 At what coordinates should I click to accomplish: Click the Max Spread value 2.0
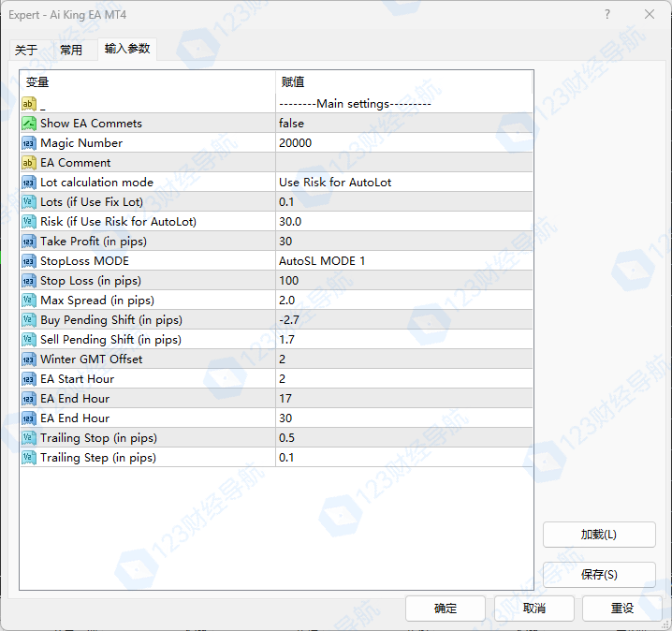point(286,301)
